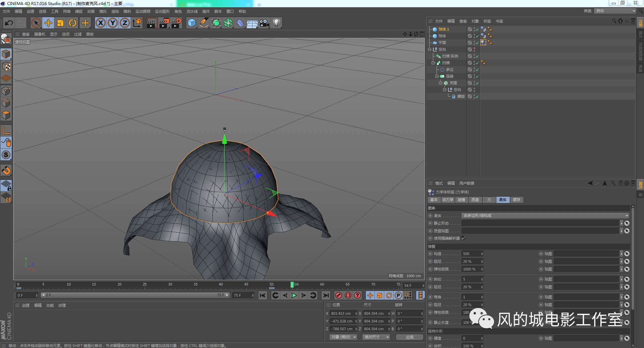Screen dimensions: 644x348
Task: Open the edit render settings icon
Action: (x=176, y=23)
